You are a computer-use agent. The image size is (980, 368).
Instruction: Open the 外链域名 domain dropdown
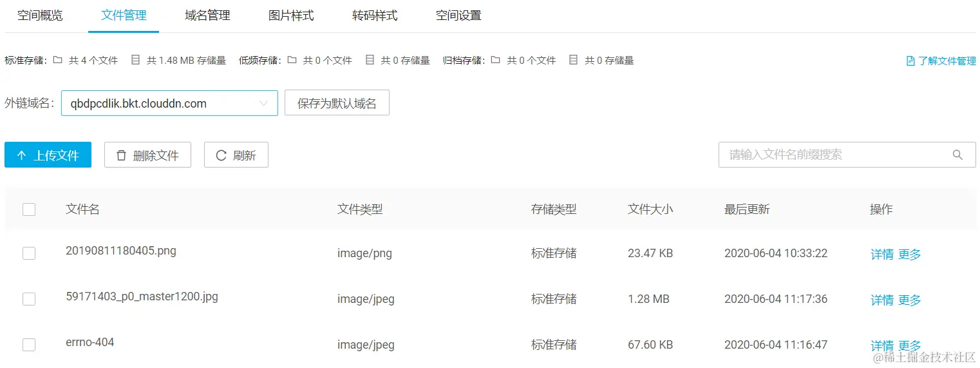[169, 103]
